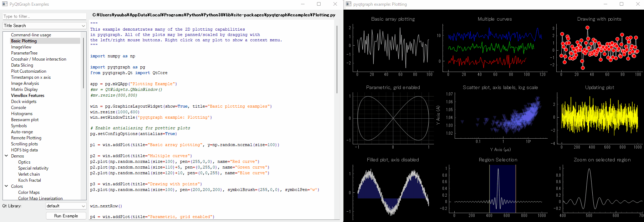Select ParameterTree example

[24, 53]
